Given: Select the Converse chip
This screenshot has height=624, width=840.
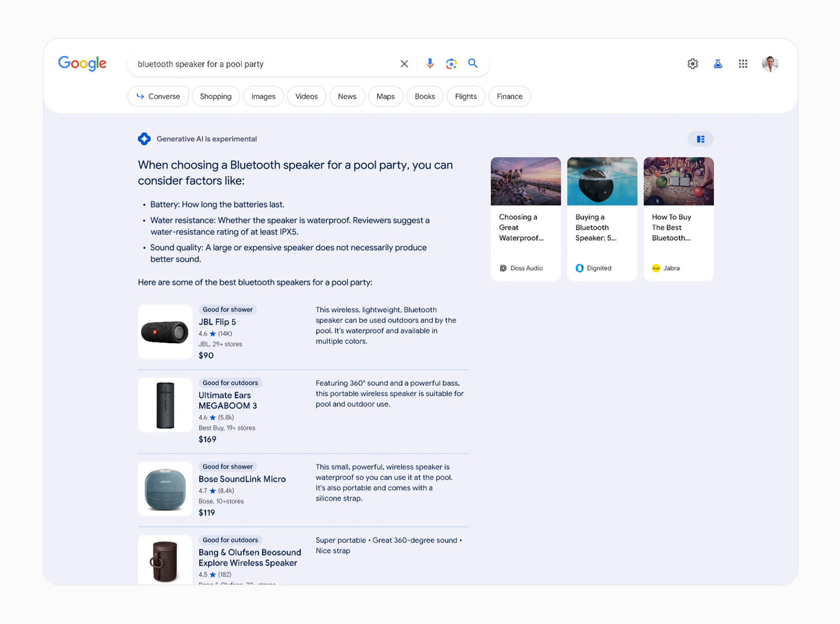Looking at the screenshot, I should [x=158, y=96].
